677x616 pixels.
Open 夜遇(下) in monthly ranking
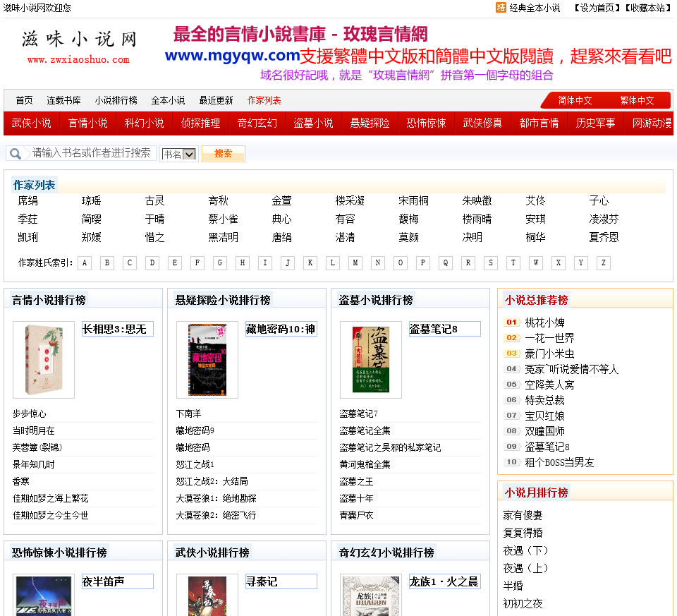click(525, 551)
